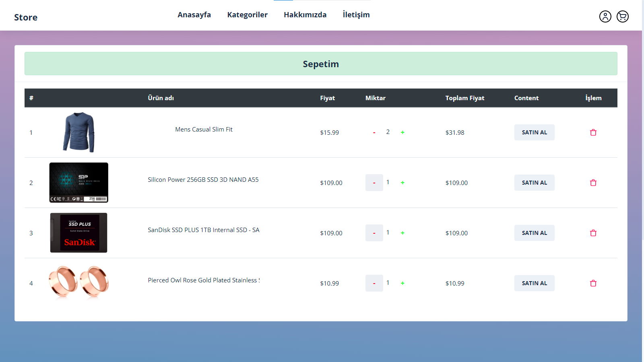Open the shopping cart icon
Viewport: 644px width, 362px height.
coord(622,16)
